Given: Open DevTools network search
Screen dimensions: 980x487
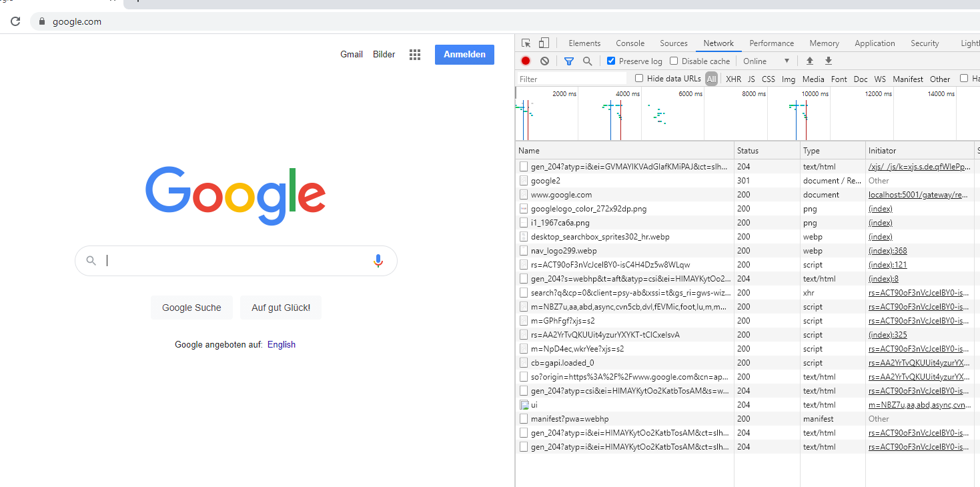Looking at the screenshot, I should click(587, 61).
